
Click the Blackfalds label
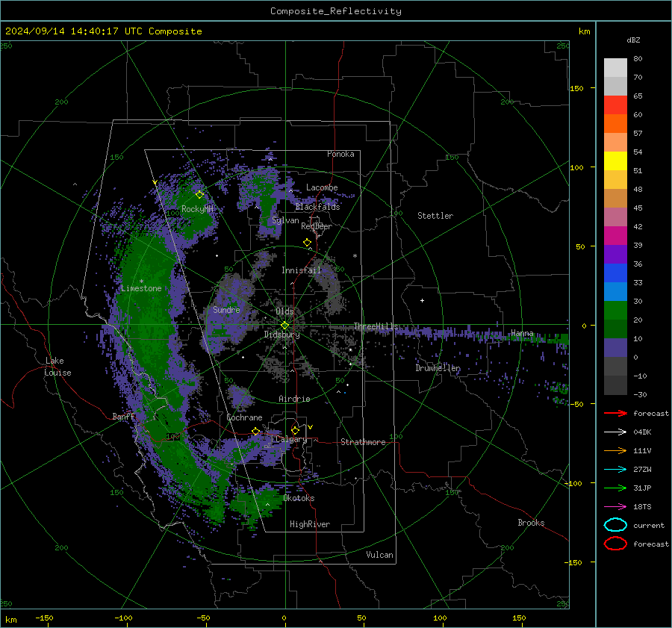[x=317, y=207]
